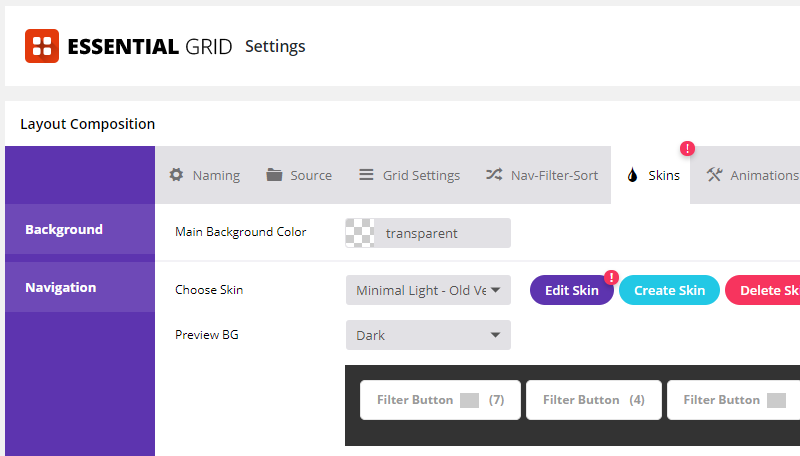800x456 pixels.
Task: Select Background in the purple sidebar
Action: click(80, 229)
